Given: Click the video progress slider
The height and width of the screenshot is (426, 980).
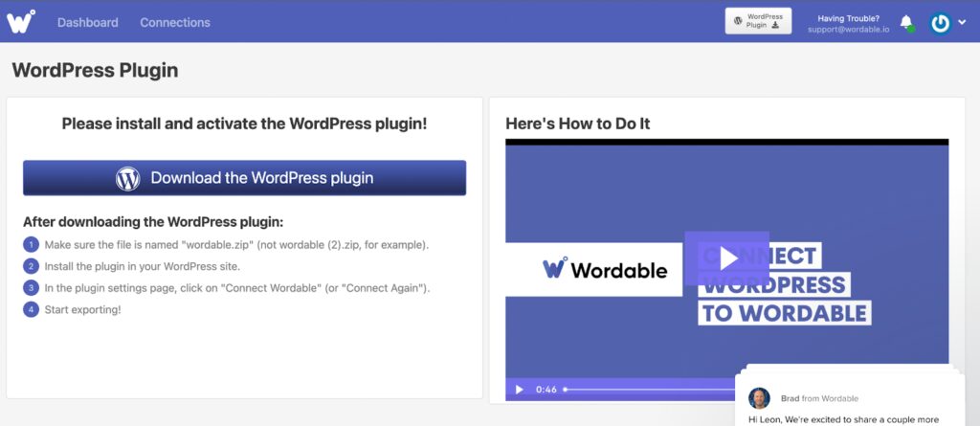Looking at the screenshot, I should click(x=649, y=390).
